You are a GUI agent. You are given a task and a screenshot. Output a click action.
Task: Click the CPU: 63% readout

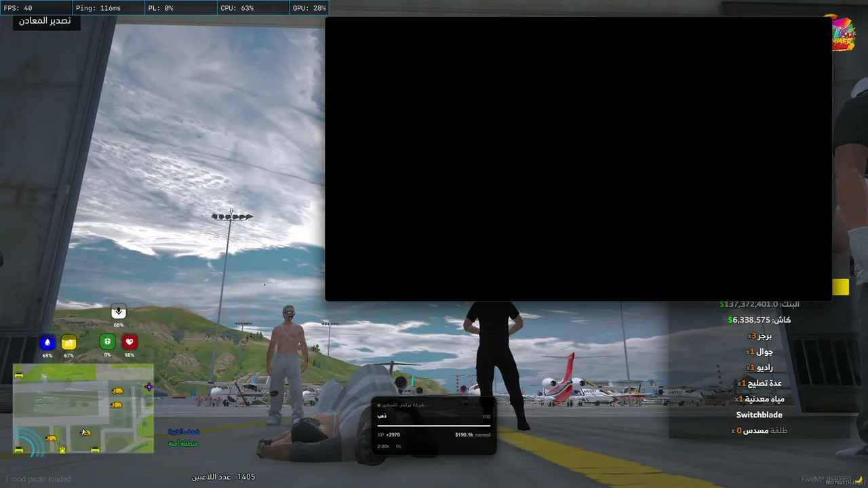tap(237, 8)
